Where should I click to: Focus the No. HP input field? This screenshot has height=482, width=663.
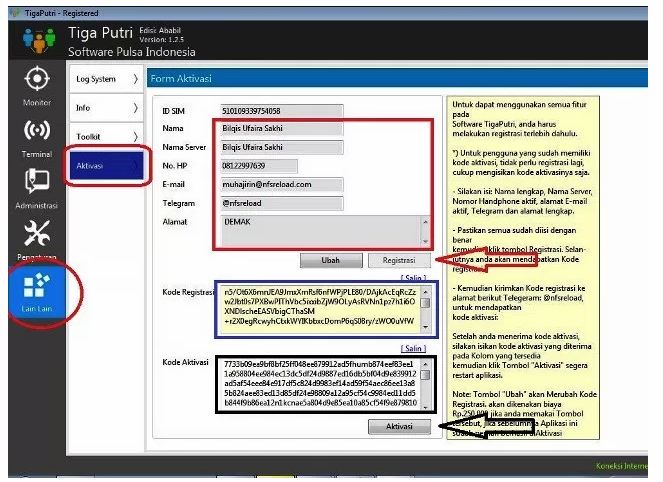[x=259, y=166]
